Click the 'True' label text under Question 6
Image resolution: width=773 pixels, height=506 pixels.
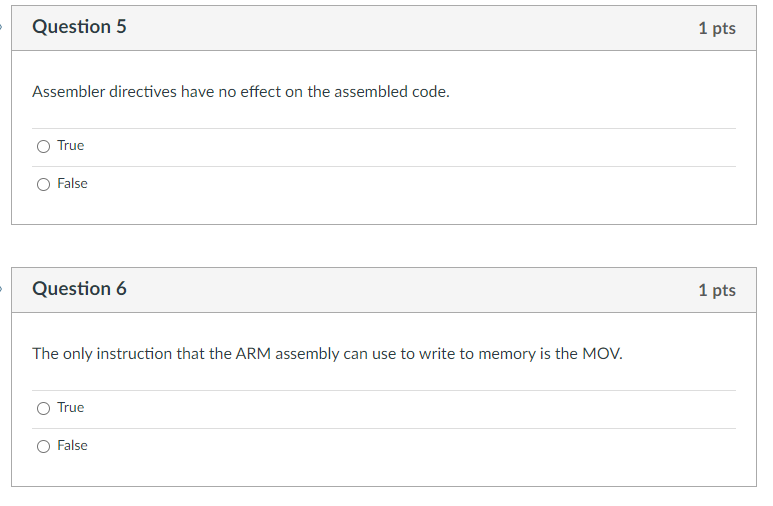(x=70, y=408)
